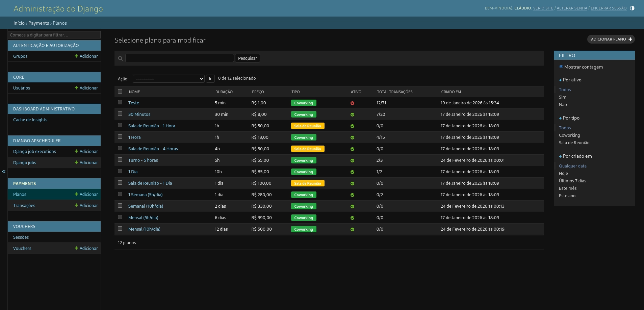
Task: Click the search magnifier icon
Action: click(x=120, y=58)
